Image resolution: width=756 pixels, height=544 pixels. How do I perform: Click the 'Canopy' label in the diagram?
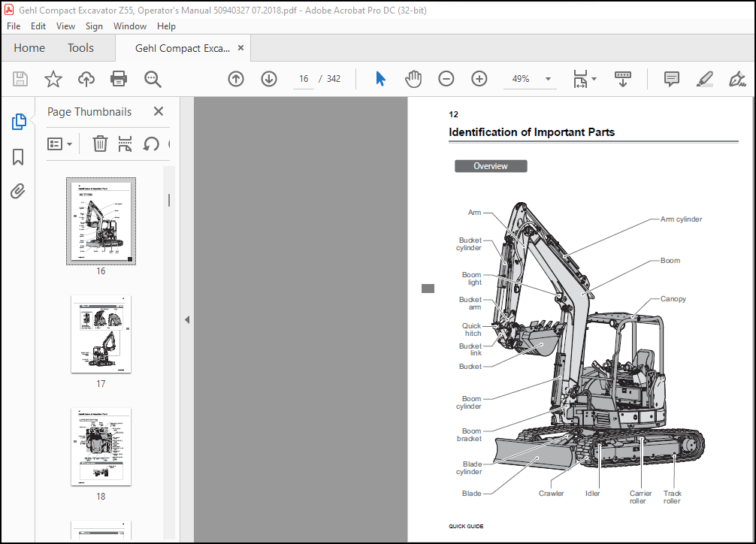(673, 298)
